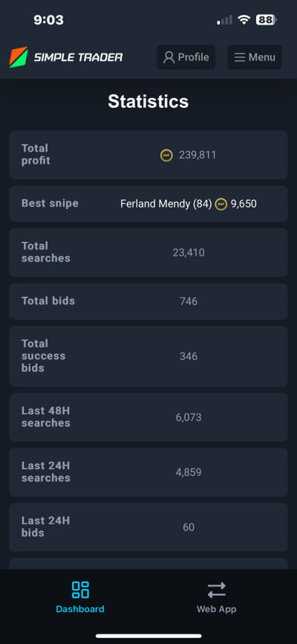Tap the battery indicator showing 88

[267, 20]
